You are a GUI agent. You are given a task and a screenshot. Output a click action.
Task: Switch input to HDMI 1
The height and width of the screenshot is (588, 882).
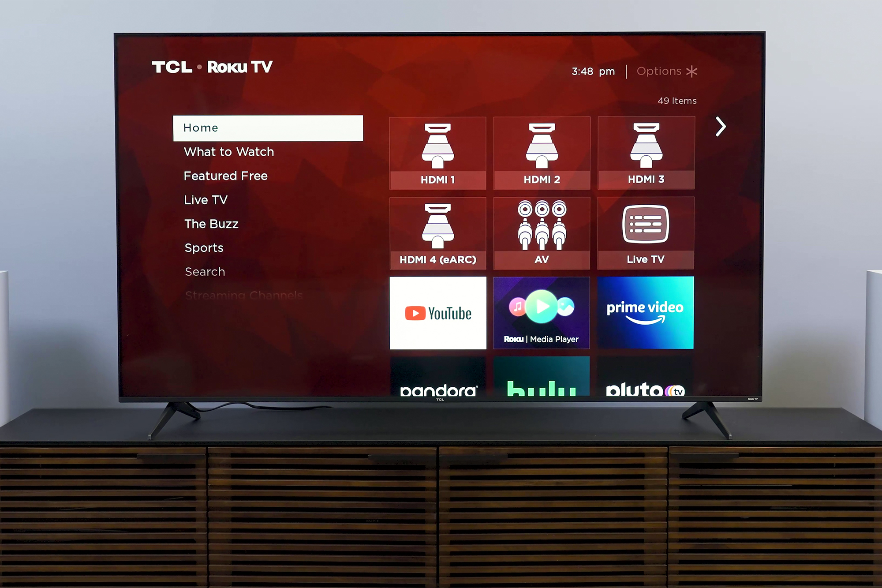437,150
